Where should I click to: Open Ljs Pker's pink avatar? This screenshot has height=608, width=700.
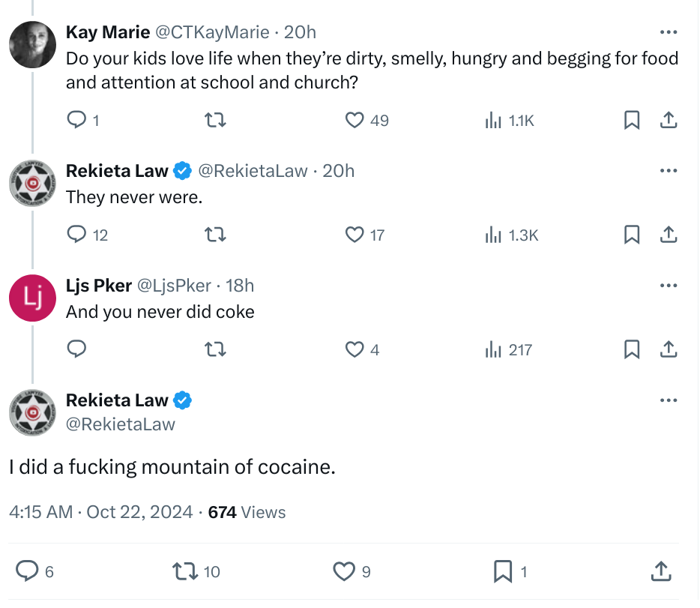tap(32, 298)
